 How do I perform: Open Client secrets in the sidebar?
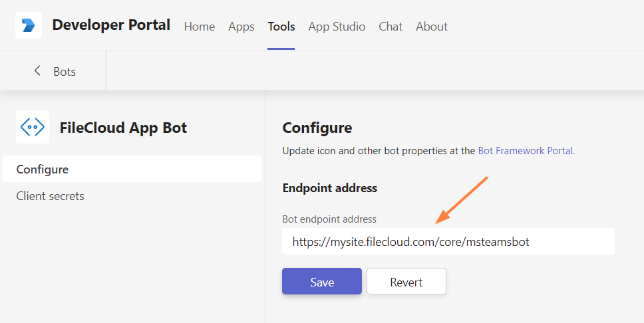point(51,196)
